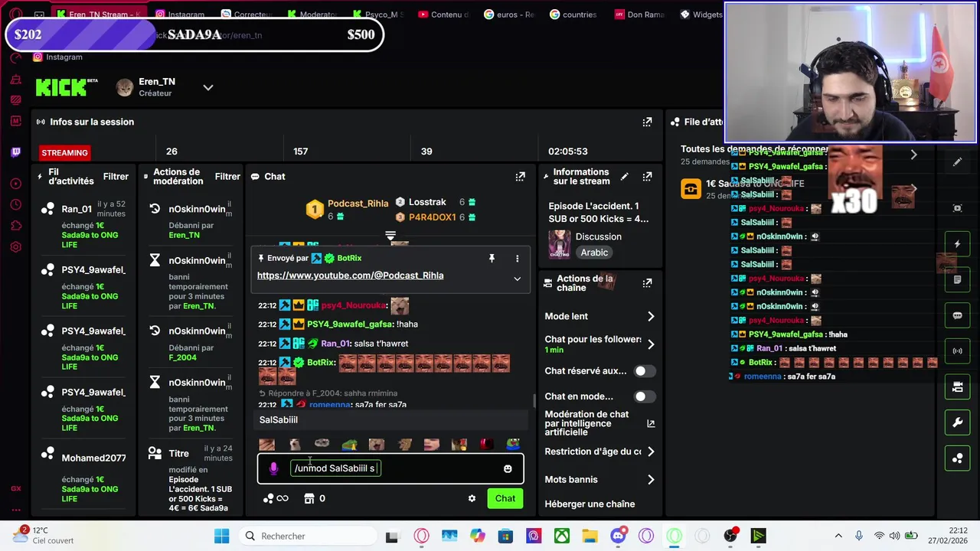The height and width of the screenshot is (551, 980).
Task: Click the document notes icon in right toolbar
Action: tap(957, 280)
